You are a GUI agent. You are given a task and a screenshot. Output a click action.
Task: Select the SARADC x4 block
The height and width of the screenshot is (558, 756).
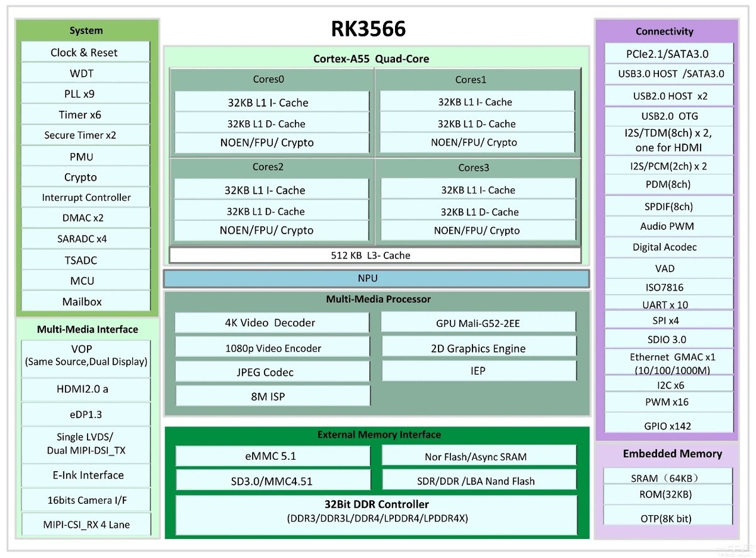coord(85,239)
